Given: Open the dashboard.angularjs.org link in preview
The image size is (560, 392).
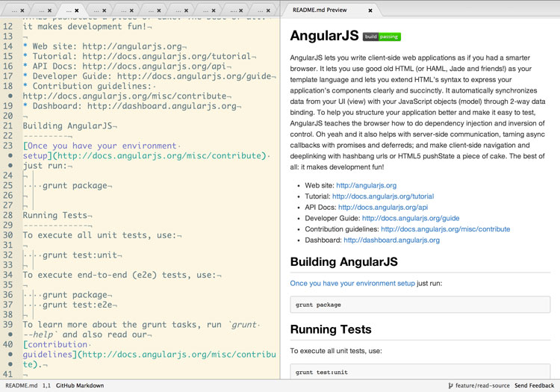Looking at the screenshot, I should 391,240.
